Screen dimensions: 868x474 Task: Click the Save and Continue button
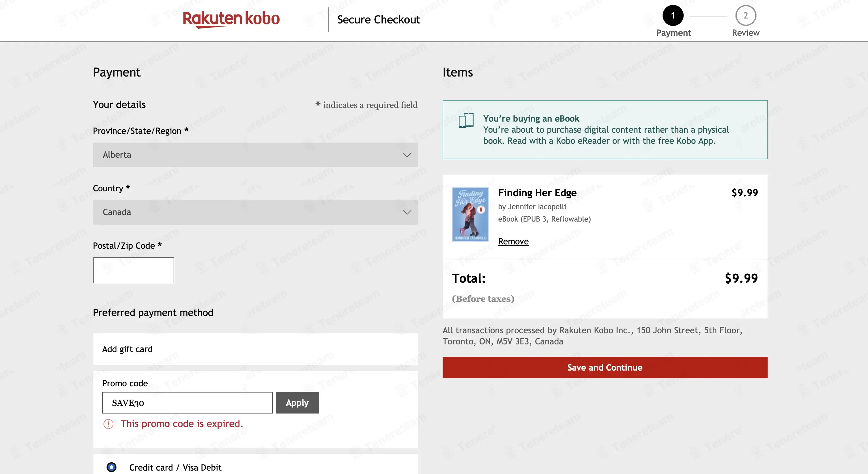point(605,368)
